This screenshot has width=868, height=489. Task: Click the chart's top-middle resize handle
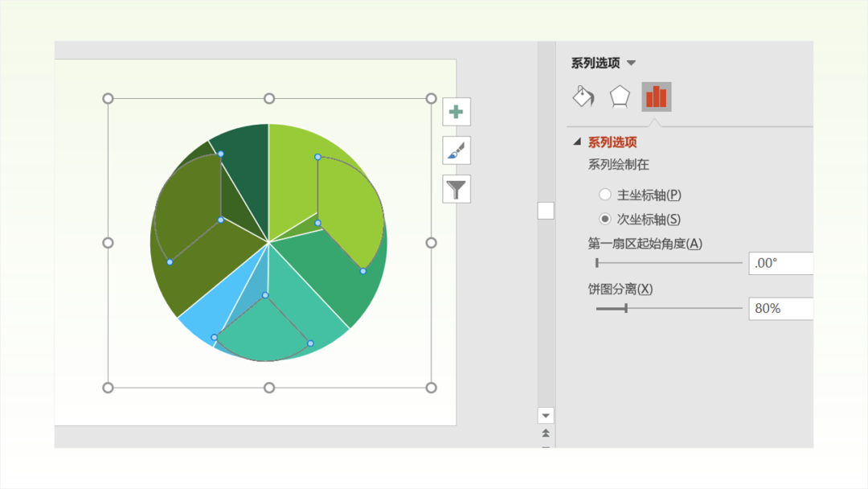pyautogui.click(x=269, y=99)
